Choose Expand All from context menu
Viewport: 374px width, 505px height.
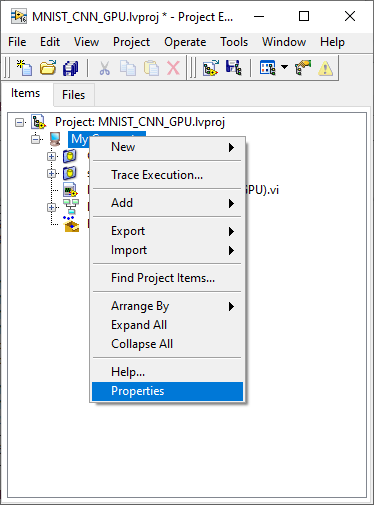tap(167, 325)
